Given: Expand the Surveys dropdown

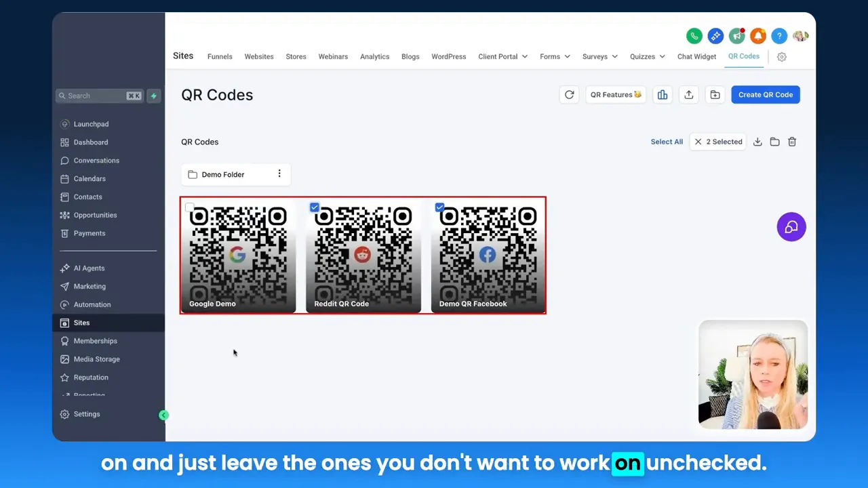Looking at the screenshot, I should tap(599, 57).
